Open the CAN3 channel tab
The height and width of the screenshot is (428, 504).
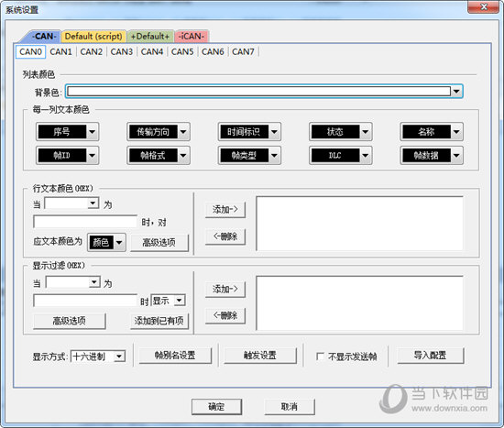122,51
